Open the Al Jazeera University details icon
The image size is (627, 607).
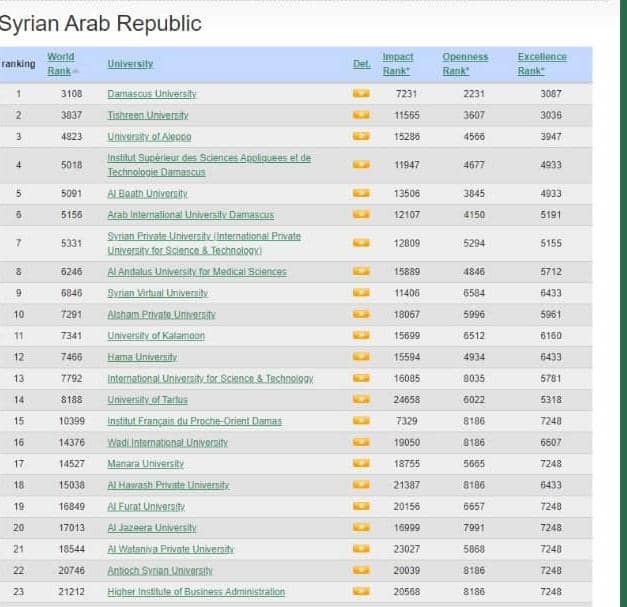[x=361, y=527]
